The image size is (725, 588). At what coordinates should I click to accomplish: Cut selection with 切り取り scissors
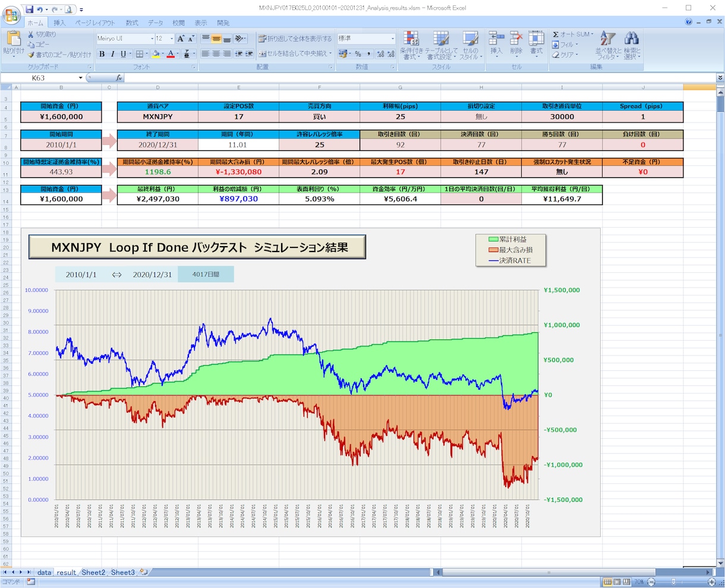pyautogui.click(x=42, y=34)
